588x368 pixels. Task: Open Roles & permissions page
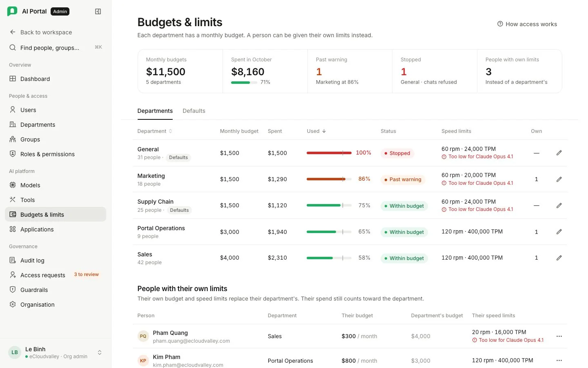pyautogui.click(x=56, y=154)
